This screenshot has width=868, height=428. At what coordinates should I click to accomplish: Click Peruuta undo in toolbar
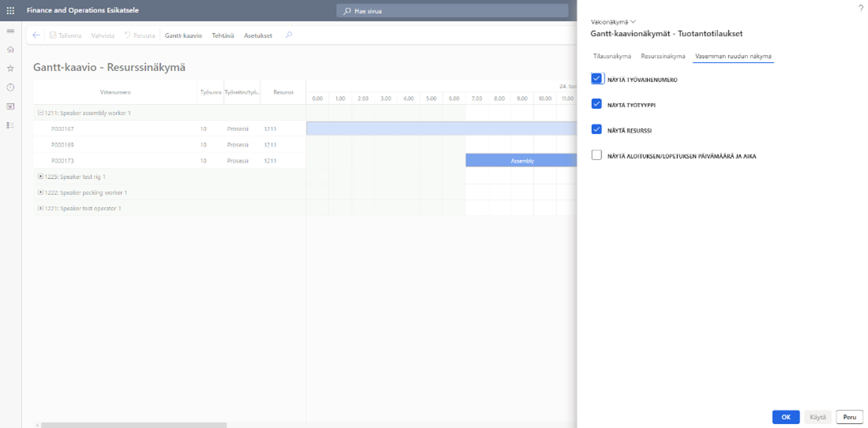140,35
